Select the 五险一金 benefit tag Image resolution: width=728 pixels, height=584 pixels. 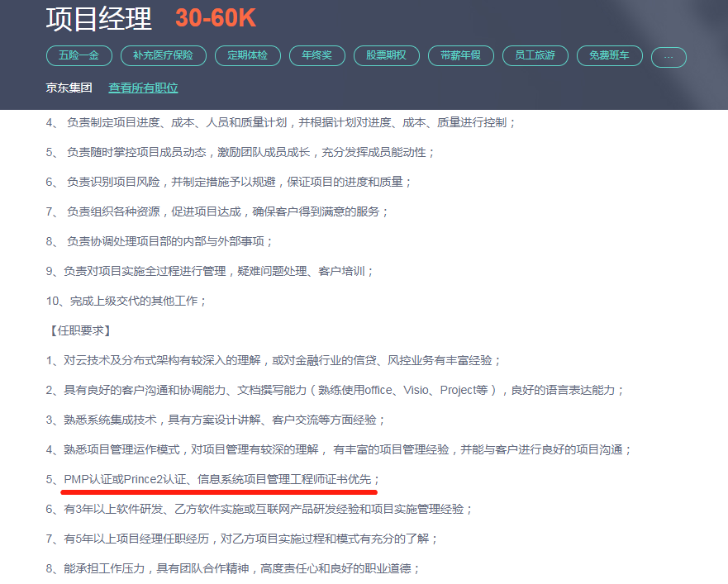[x=79, y=56]
